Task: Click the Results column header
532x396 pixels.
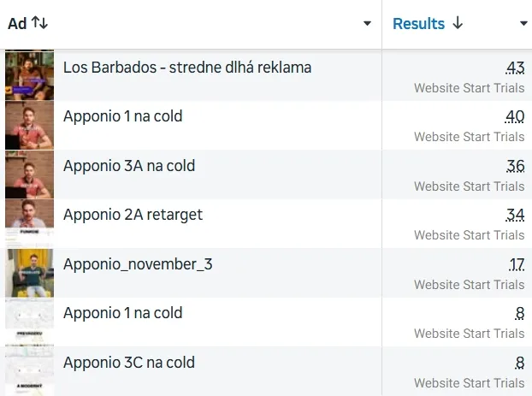Action: click(x=419, y=24)
